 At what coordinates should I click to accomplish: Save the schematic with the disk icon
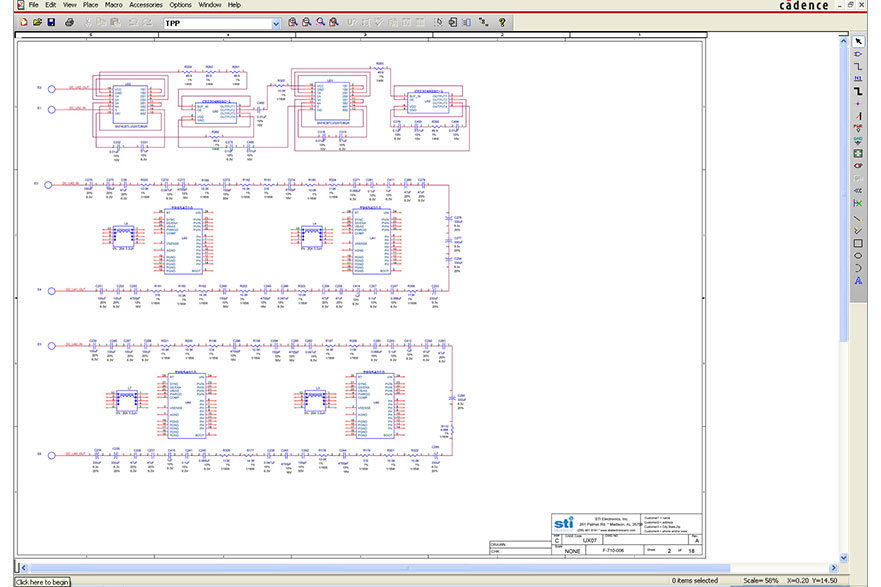51,22
